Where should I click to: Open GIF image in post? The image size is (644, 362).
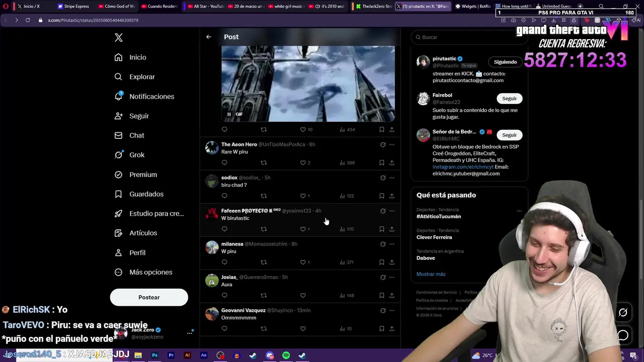(308, 83)
